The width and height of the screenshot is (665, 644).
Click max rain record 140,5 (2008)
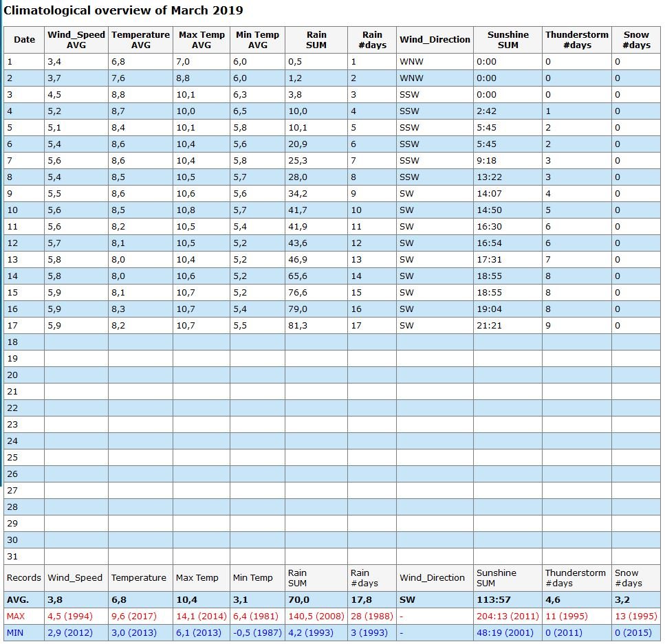[316, 617]
